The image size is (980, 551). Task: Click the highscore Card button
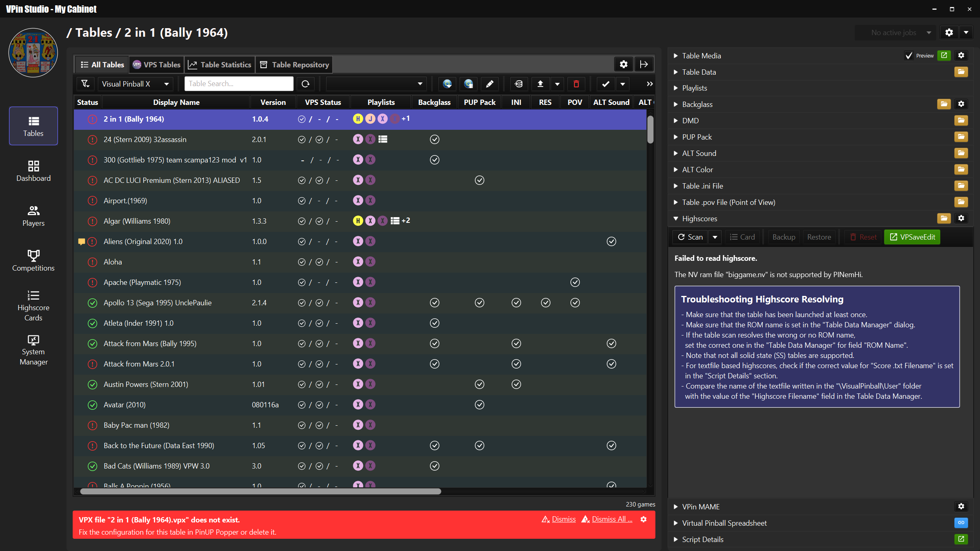tap(742, 237)
